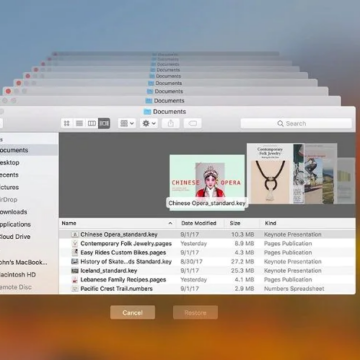
Task: Toggle sort order arrow in Name column
Action: point(170,223)
